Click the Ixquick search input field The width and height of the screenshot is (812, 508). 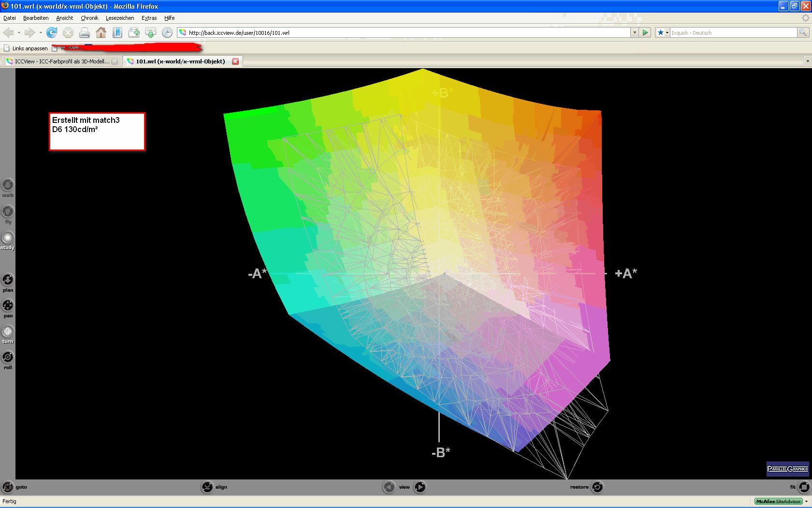pyautogui.click(x=732, y=33)
